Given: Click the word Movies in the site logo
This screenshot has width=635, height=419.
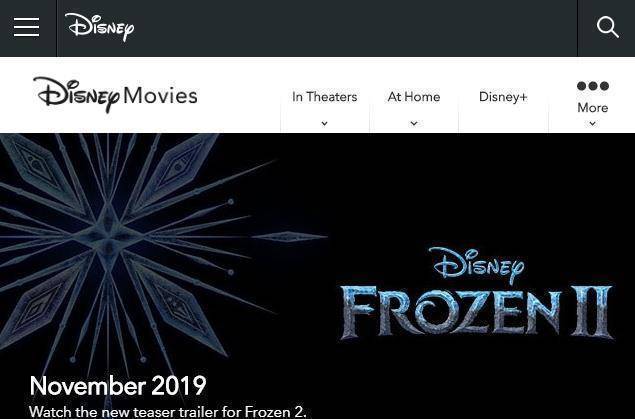Looking at the screenshot, I should pos(160,96).
